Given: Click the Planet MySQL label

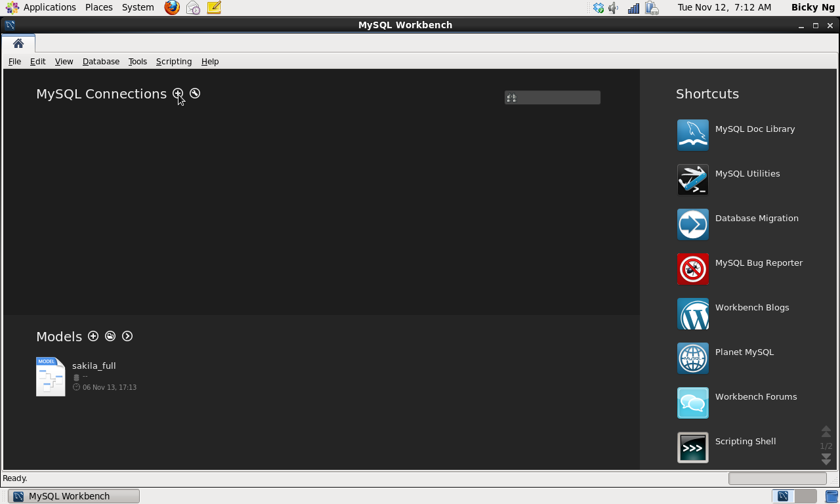Looking at the screenshot, I should click(x=744, y=352).
